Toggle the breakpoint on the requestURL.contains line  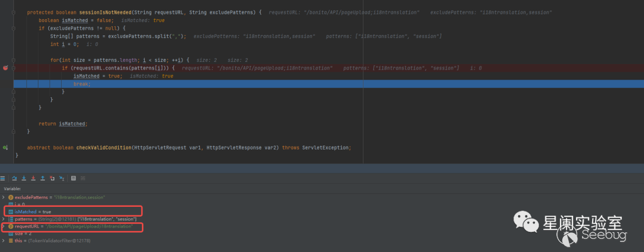pyautogui.click(x=5, y=69)
